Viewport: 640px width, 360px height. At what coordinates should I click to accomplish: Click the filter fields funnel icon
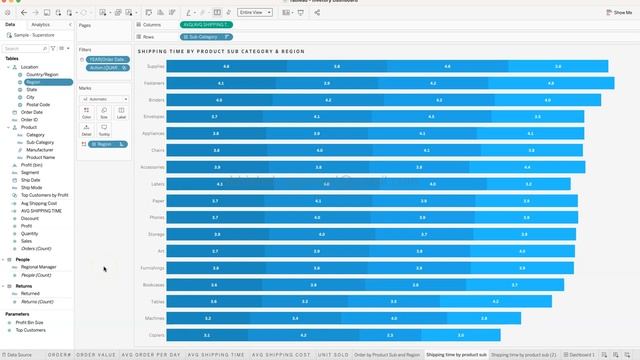pyautogui.click(x=53, y=49)
